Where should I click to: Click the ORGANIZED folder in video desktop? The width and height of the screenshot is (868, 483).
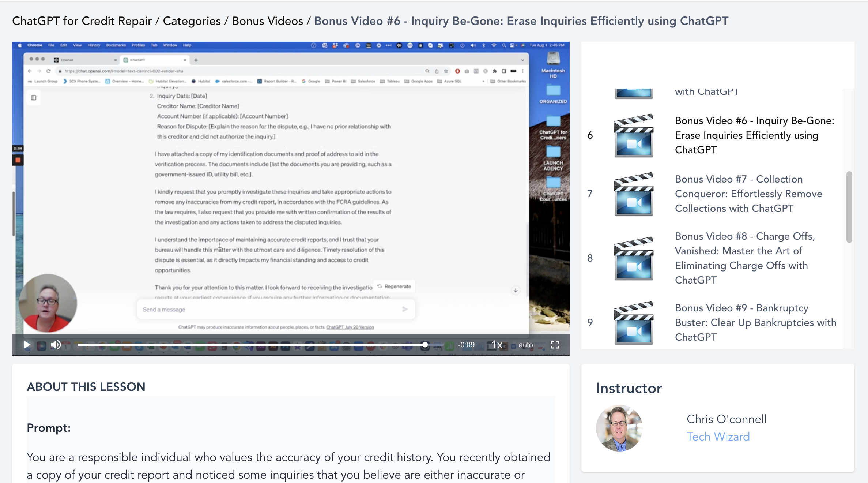click(553, 94)
